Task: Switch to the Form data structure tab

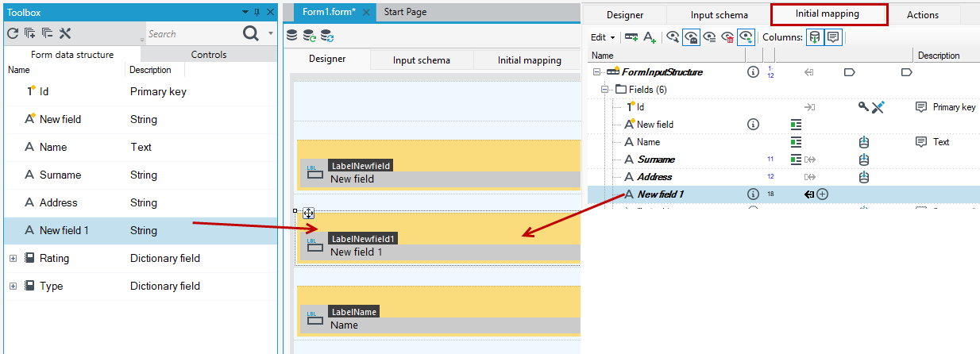Action: [72, 55]
